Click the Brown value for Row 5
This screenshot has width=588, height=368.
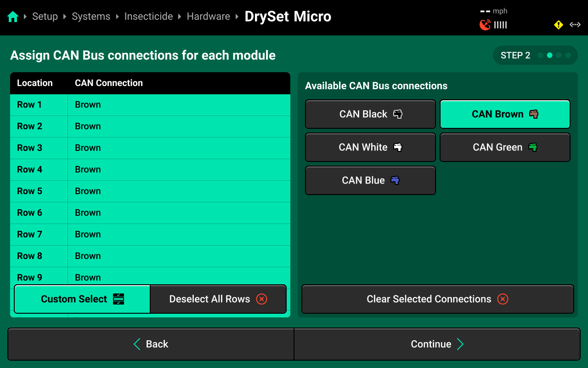tap(88, 191)
